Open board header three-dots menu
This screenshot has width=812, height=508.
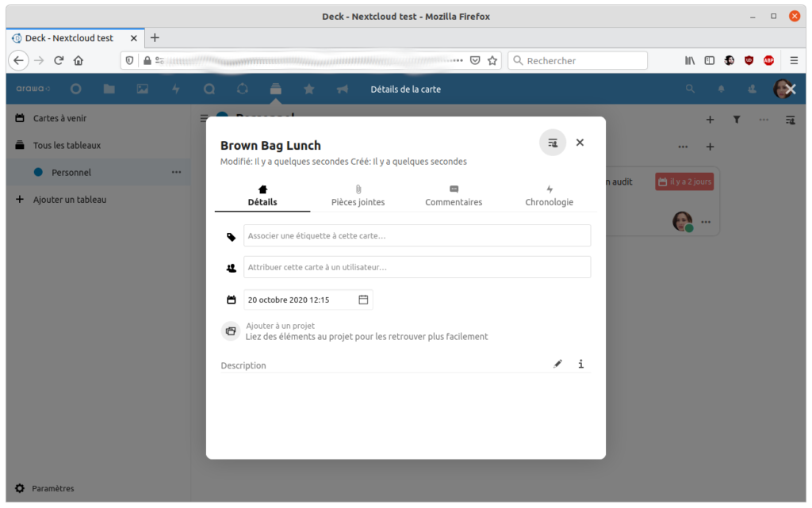coord(764,120)
